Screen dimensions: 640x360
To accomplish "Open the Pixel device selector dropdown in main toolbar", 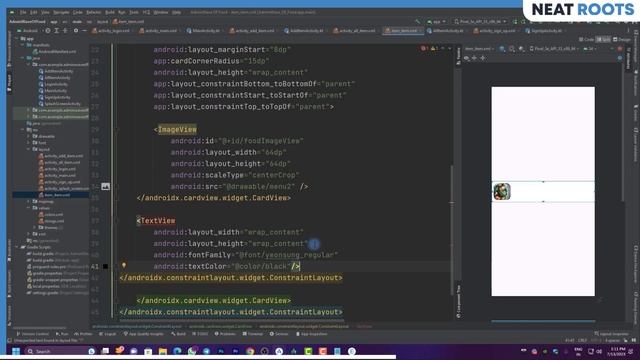I will pos(480,21).
